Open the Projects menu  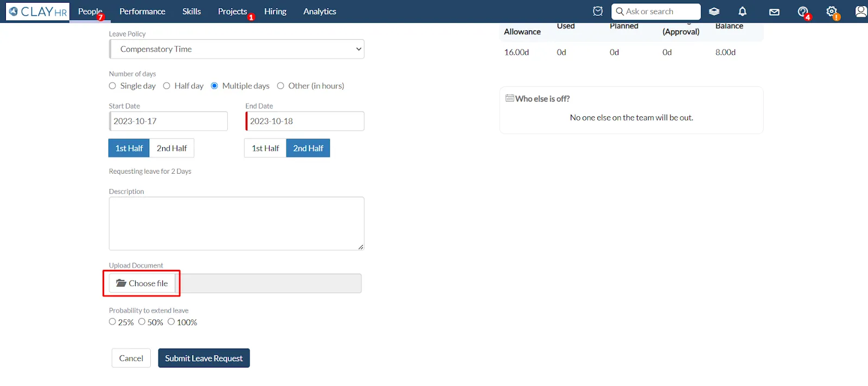click(x=233, y=11)
